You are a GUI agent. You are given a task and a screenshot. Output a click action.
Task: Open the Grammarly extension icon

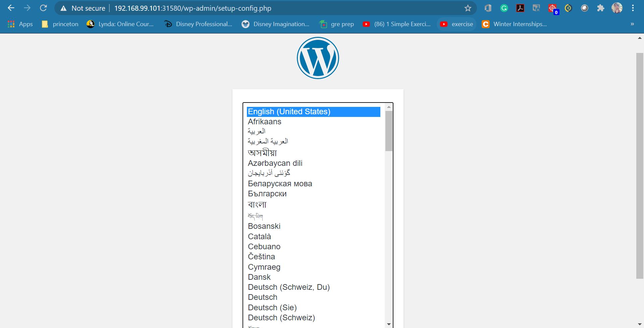[504, 8]
